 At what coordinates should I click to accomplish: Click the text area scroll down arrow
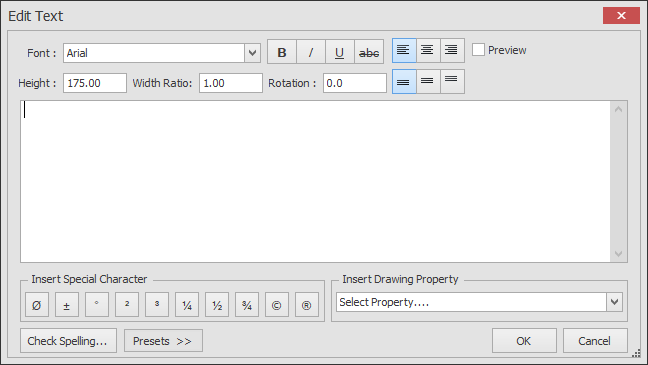pos(618,253)
